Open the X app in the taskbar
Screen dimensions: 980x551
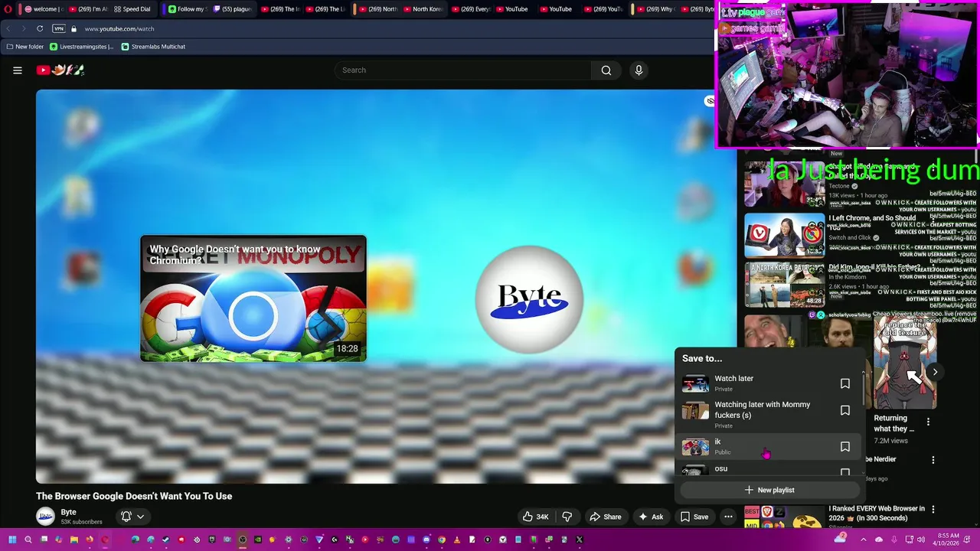coord(580,540)
